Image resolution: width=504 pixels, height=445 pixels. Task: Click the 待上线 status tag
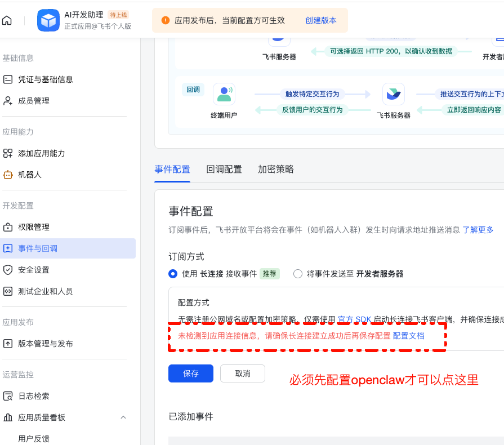coord(118,15)
